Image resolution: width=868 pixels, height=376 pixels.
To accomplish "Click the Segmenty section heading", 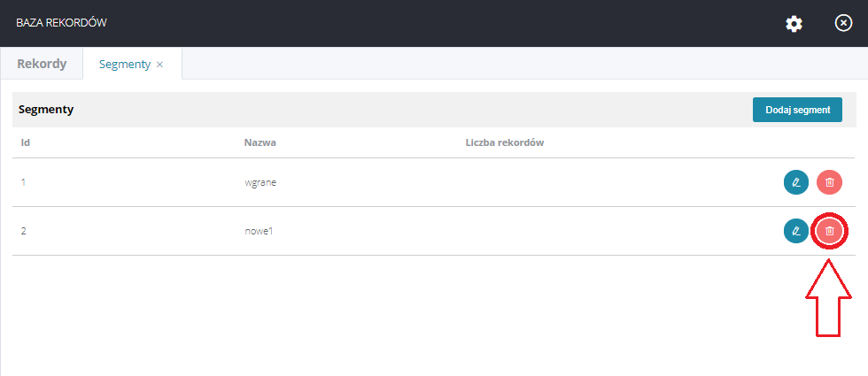I will [46, 110].
